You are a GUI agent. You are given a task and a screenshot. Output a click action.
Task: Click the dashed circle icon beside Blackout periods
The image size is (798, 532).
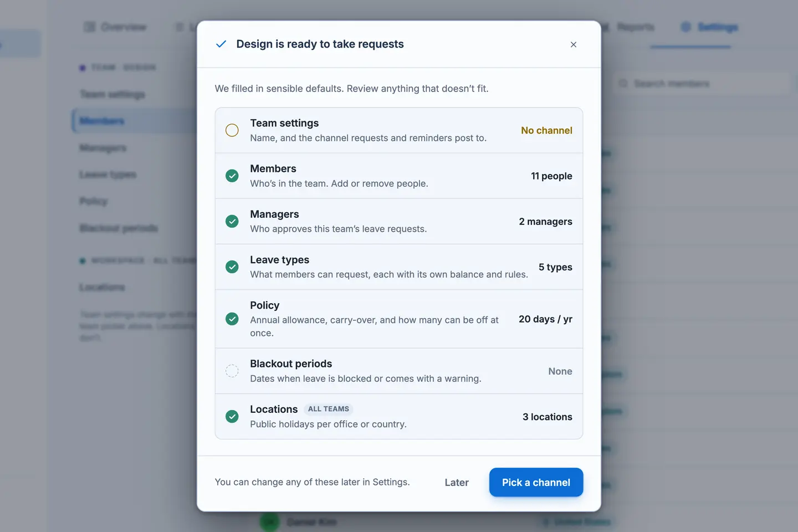point(232,371)
